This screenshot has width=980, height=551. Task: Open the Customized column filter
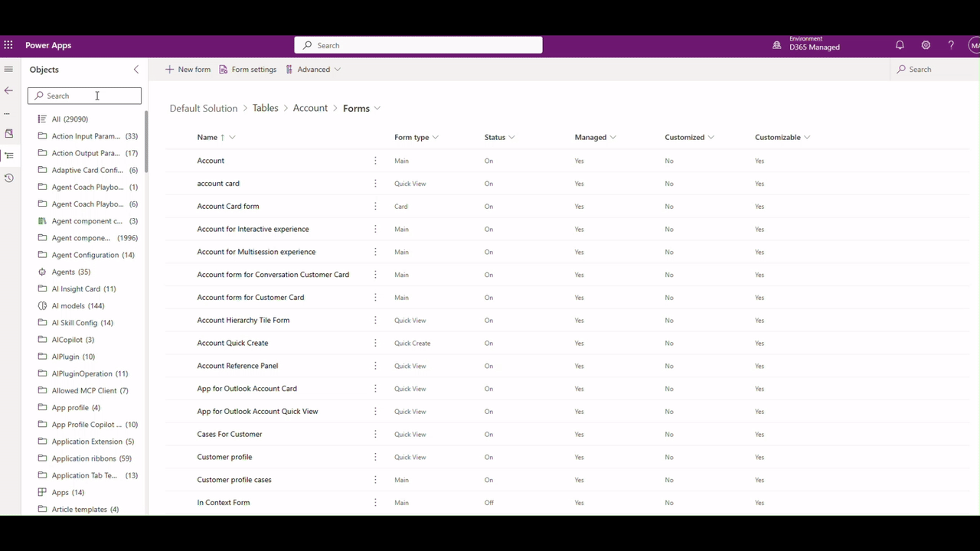(711, 138)
